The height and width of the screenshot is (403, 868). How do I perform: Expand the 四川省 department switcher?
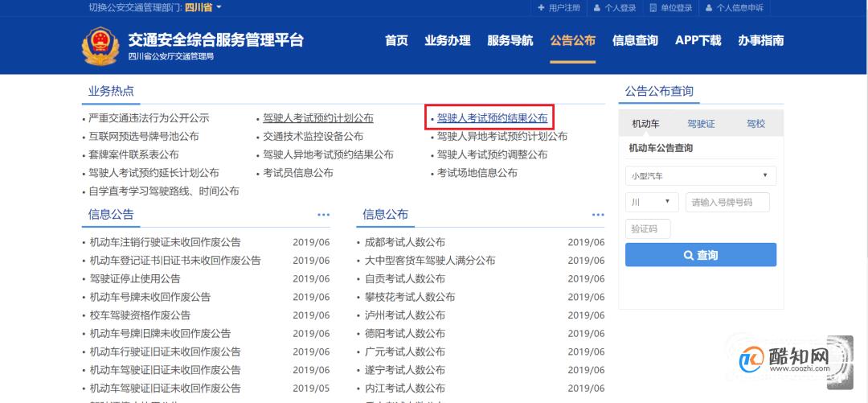pos(203,7)
